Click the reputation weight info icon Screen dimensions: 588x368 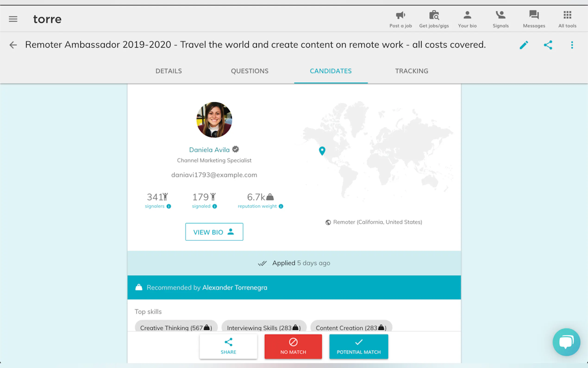tap(281, 206)
